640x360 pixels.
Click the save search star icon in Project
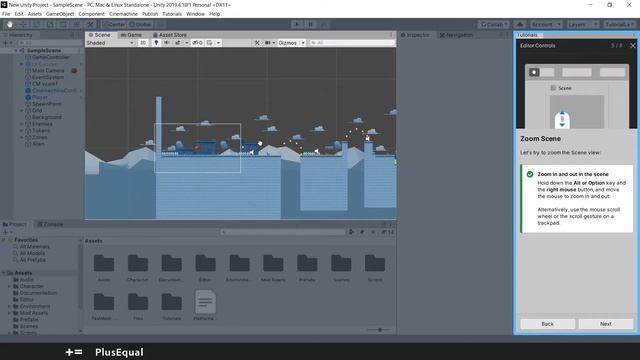coord(373,232)
